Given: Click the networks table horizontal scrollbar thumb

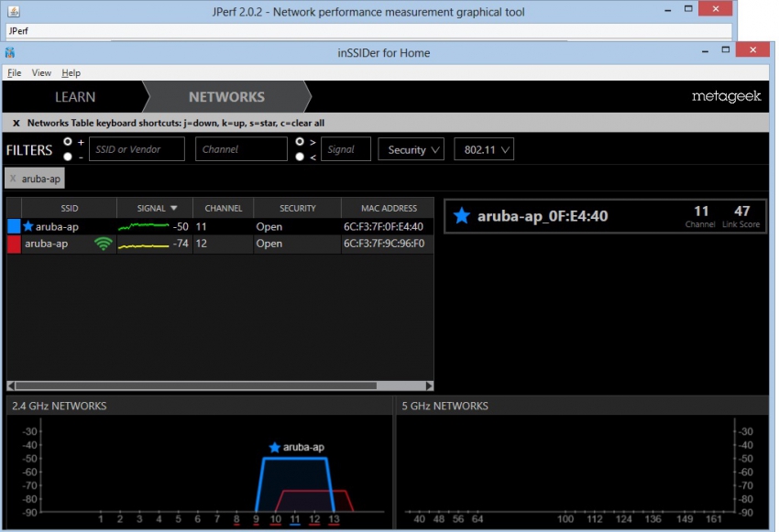Looking at the screenshot, I should coord(196,385).
